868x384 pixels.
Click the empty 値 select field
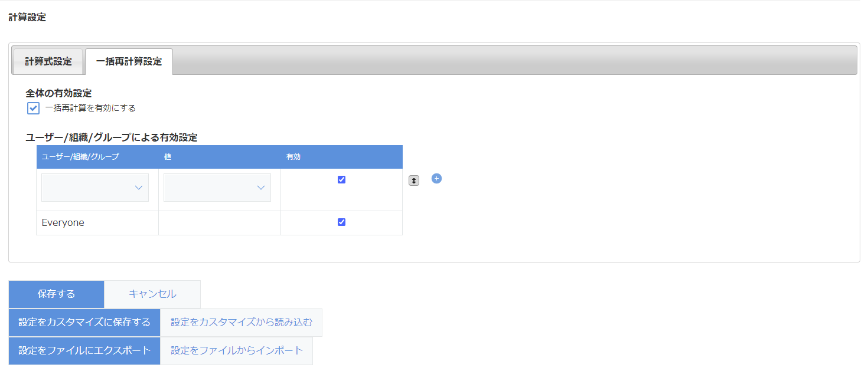click(217, 187)
